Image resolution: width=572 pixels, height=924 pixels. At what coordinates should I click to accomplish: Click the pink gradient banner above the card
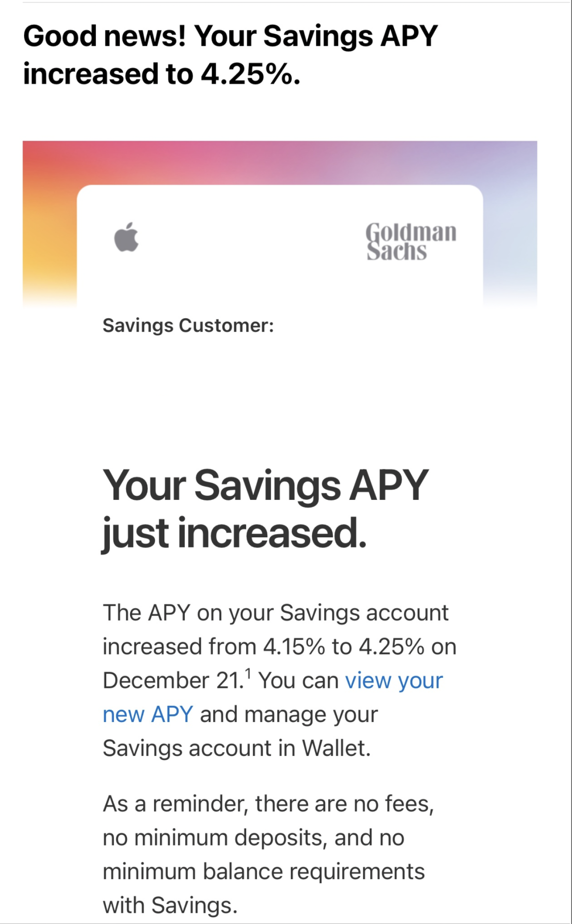pos(280,162)
